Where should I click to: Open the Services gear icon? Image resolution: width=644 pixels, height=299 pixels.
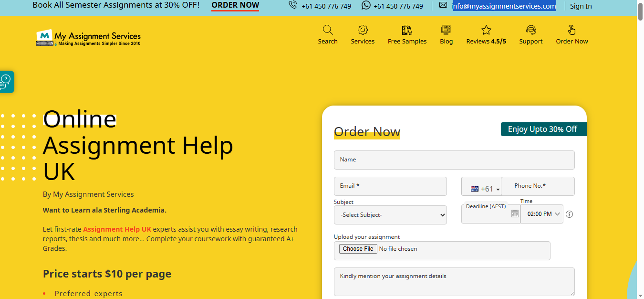coord(363,30)
